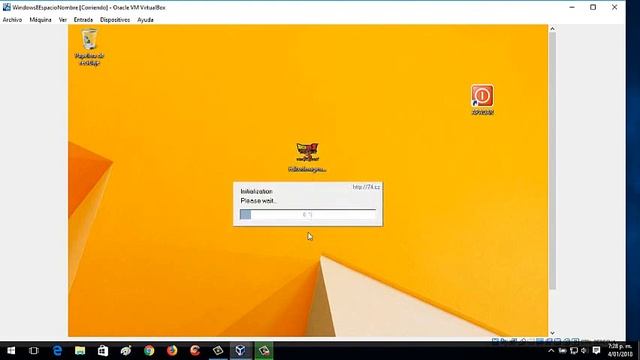Open the Máquina menu
The image size is (640, 360).
tap(40, 20)
